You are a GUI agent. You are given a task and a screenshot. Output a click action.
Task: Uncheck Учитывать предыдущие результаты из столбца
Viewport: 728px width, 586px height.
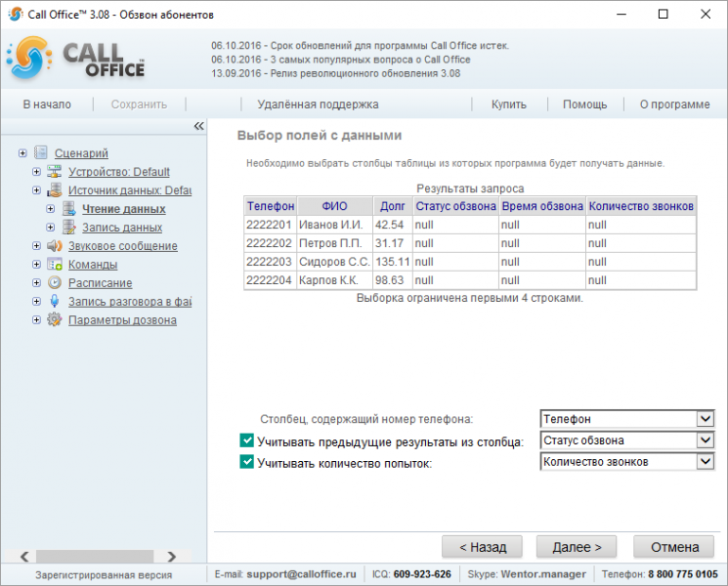(246, 440)
